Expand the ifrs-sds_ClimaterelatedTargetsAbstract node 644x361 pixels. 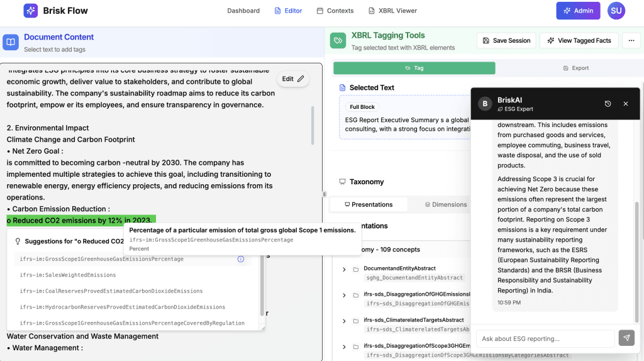(345, 321)
